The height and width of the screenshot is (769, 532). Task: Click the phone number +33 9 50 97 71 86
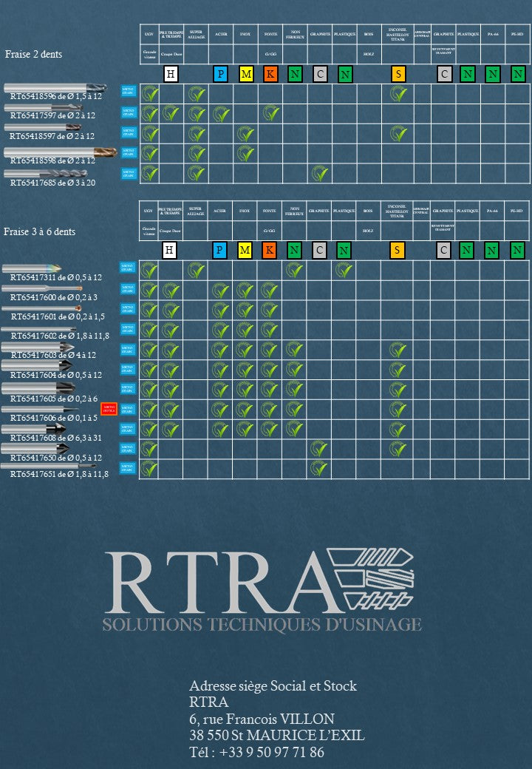pyautogui.click(x=272, y=752)
